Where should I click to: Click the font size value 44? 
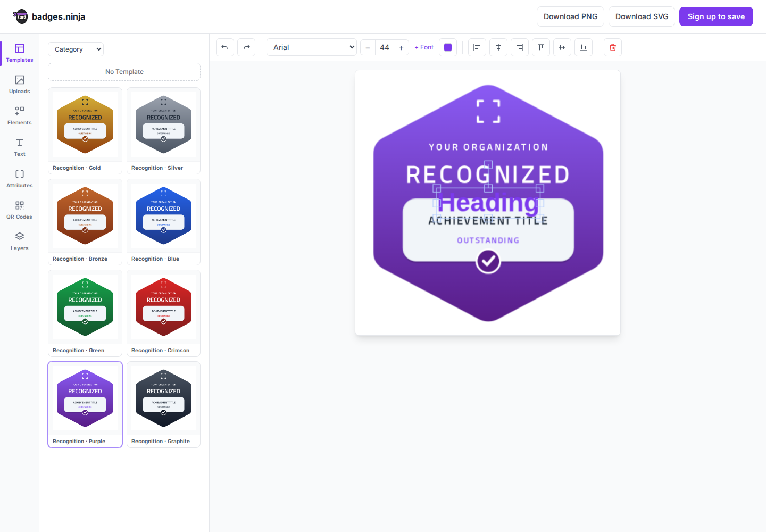click(385, 47)
